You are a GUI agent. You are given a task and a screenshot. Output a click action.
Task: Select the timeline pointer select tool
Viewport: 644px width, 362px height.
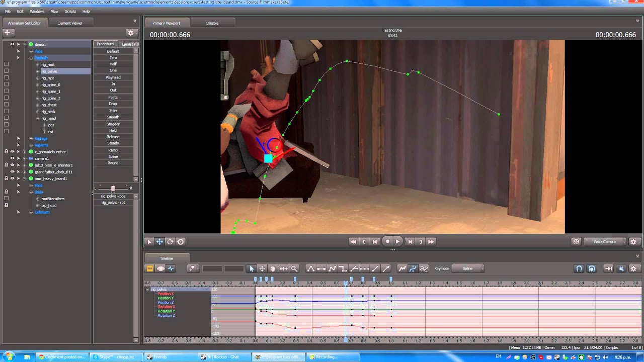tap(252, 268)
